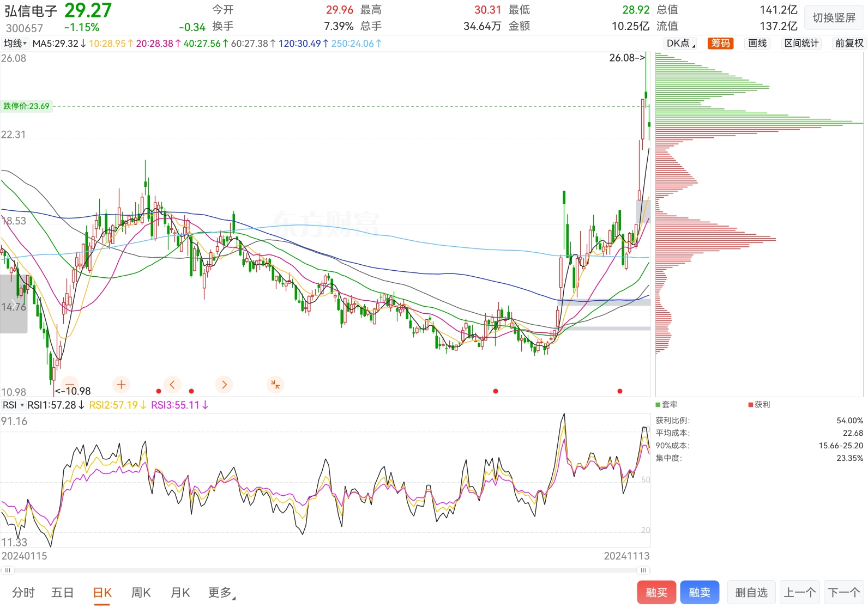The height and width of the screenshot is (608, 868).
Task: Click the end date 20241113 label
Action: coord(626,556)
